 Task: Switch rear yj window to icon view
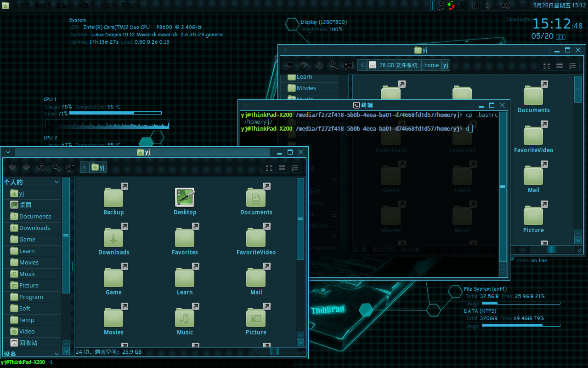pos(547,65)
